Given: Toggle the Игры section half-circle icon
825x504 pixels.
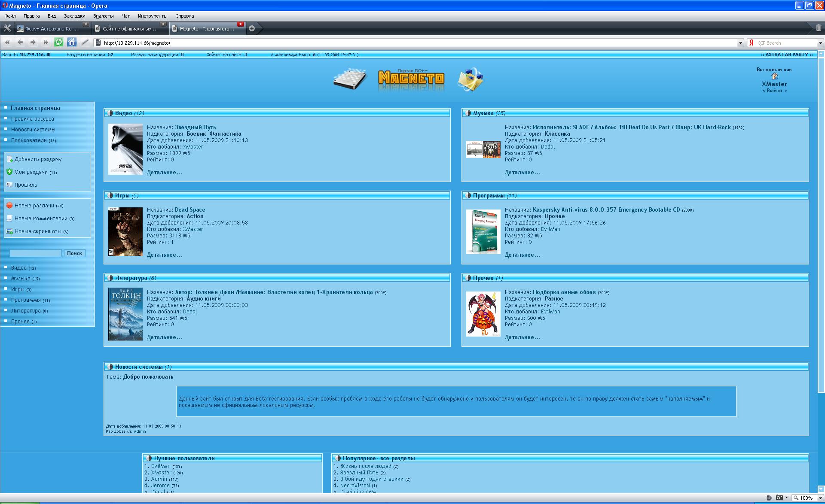Looking at the screenshot, I should click(x=110, y=195).
